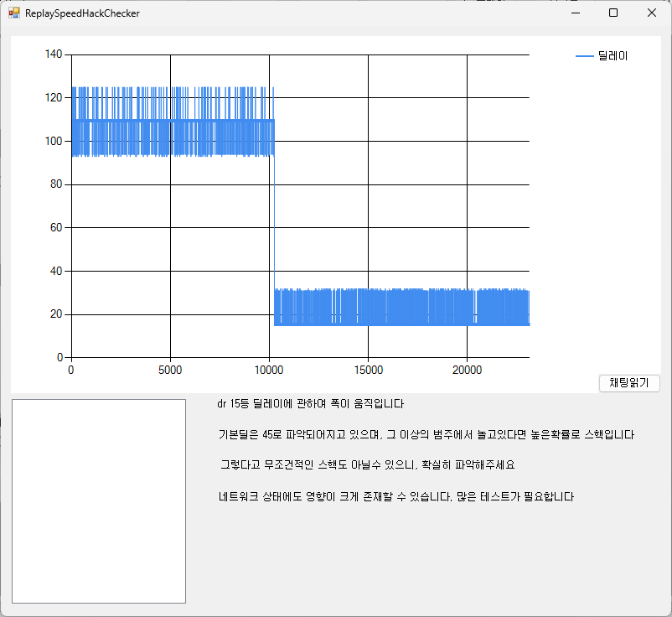Image resolution: width=672 pixels, height=617 pixels.
Task: Maximize the ReplaySpeedHackChecker window
Action: click(x=613, y=13)
